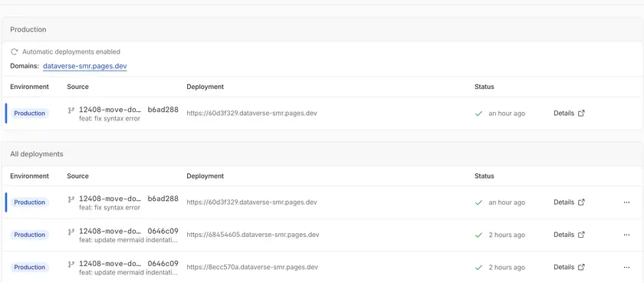Screen dimensions: 644x283
Task: Click commit hash b6ad288 in the Production section
Action: click(163, 110)
